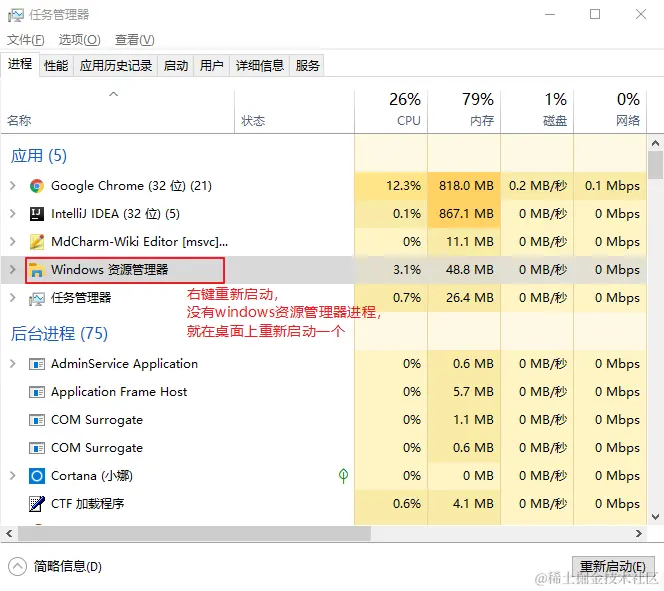Click the 任务管理器 row icon
664x591 pixels.
tap(37, 298)
